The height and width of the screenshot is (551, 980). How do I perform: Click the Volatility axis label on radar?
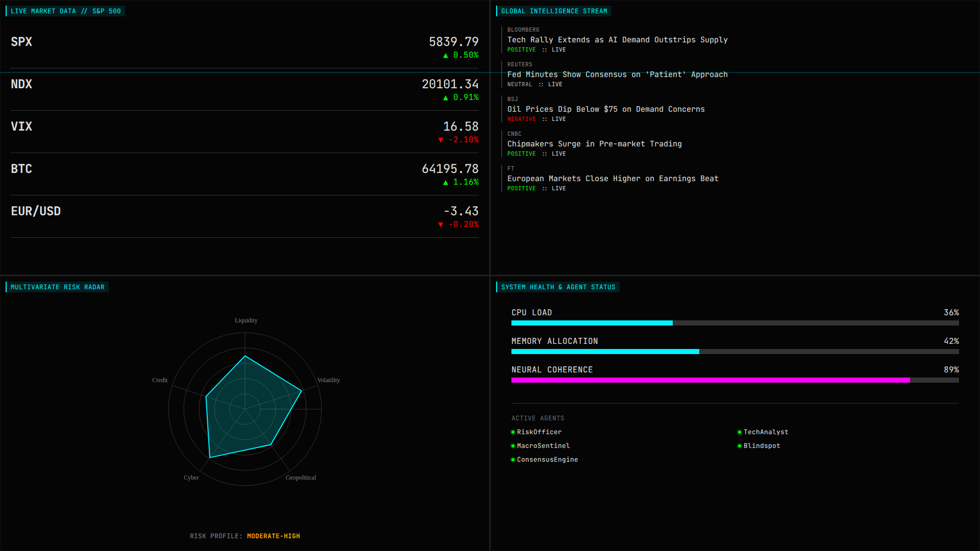click(328, 380)
